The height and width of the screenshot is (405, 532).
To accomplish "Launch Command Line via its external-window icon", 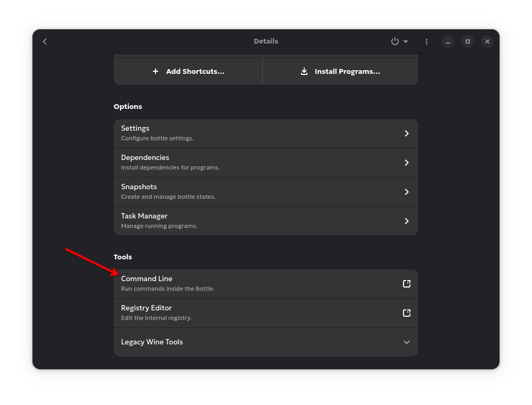I will pos(407,284).
